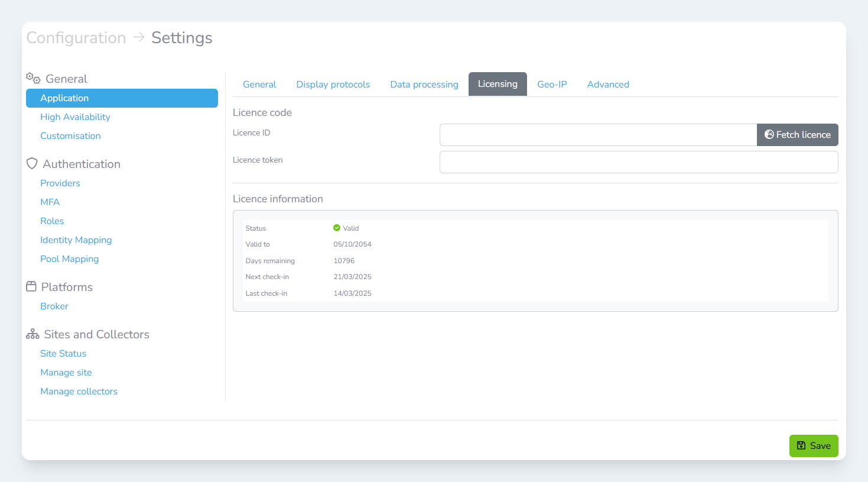Viewport: 868px width, 482px height.
Task: Go to the Broker platform settings
Action: pos(54,306)
